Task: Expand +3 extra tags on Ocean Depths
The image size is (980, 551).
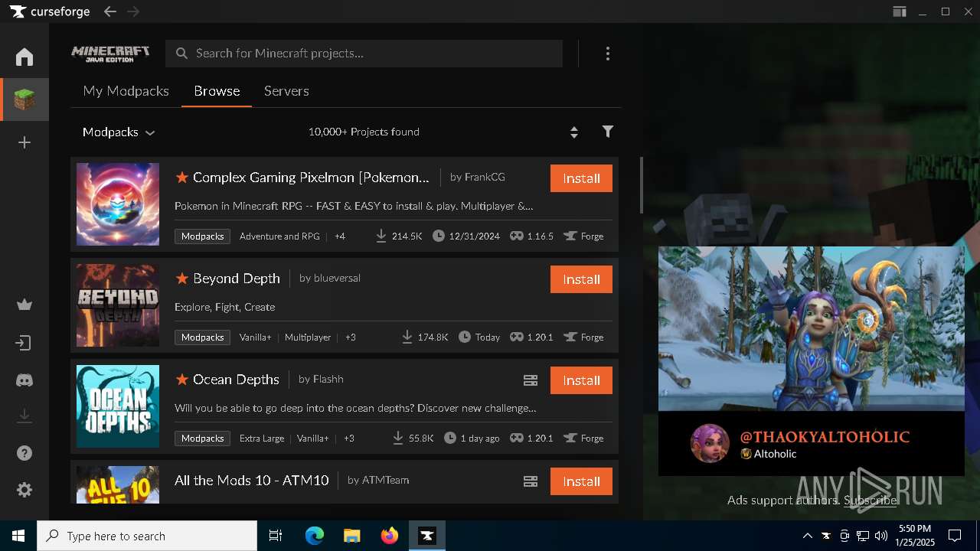Action: 349,439
